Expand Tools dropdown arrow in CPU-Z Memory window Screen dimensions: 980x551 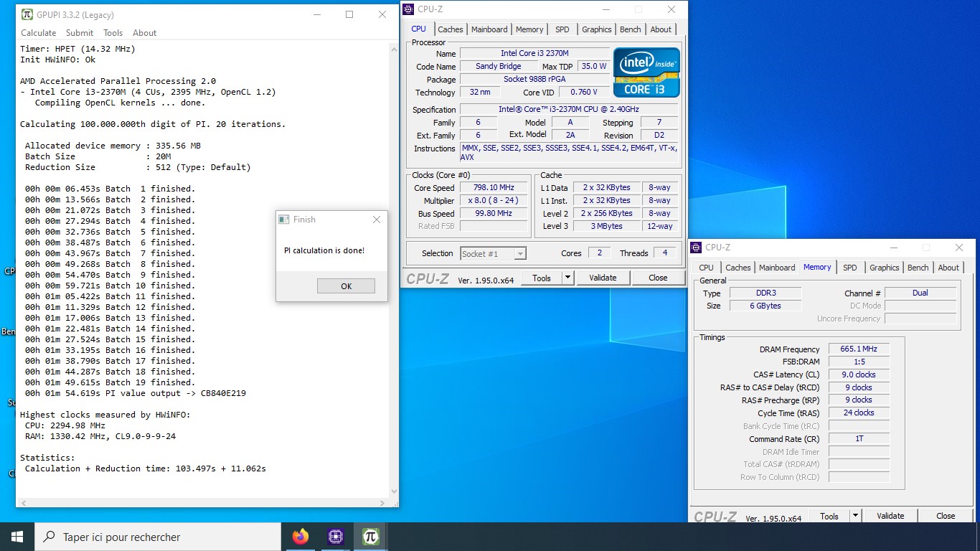(x=855, y=516)
